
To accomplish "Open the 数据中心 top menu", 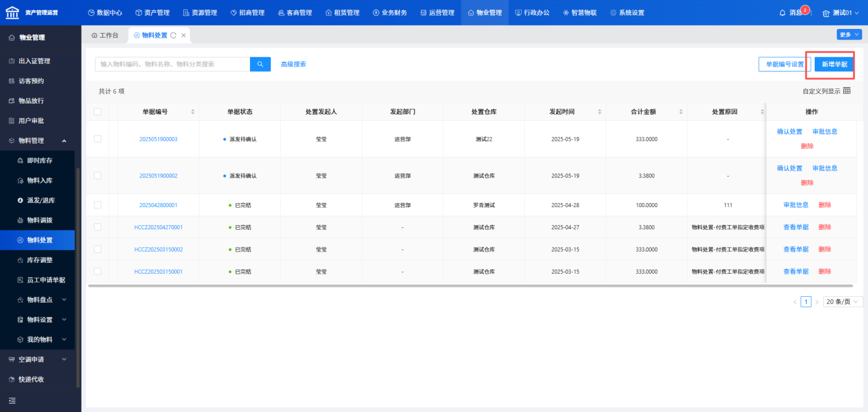I will pos(105,13).
